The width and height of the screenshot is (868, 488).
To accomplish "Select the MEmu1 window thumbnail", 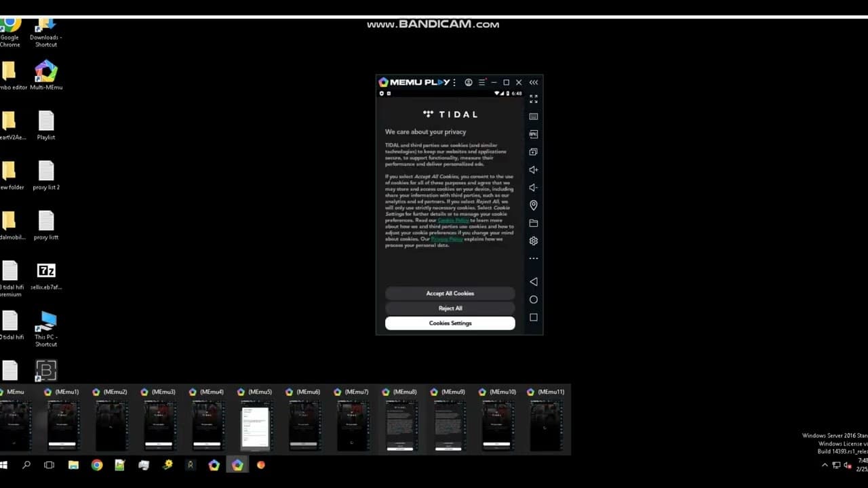I will click(62, 425).
